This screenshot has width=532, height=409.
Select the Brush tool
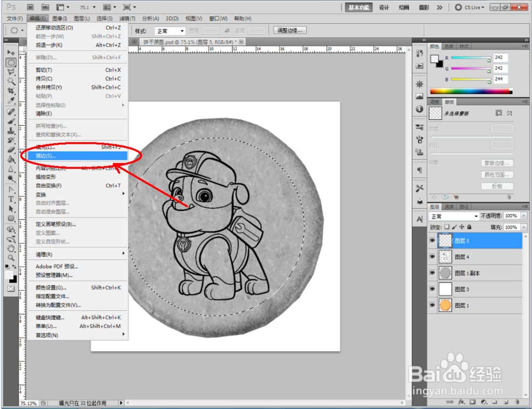[11, 121]
